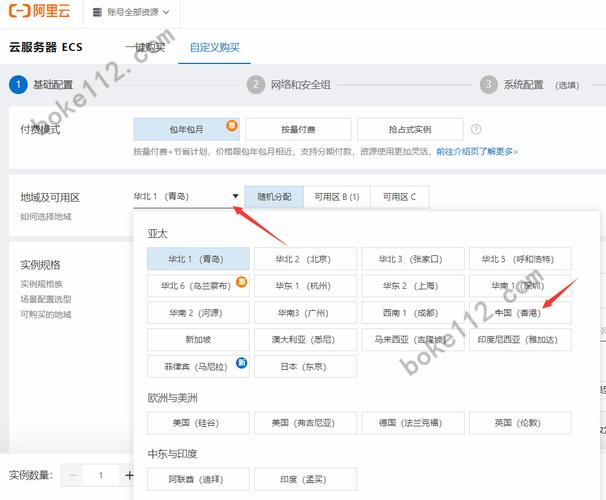The height and width of the screenshot is (500, 606).
Task: Click the blue 新 badge on 菲律宾
Action: pyautogui.click(x=241, y=362)
